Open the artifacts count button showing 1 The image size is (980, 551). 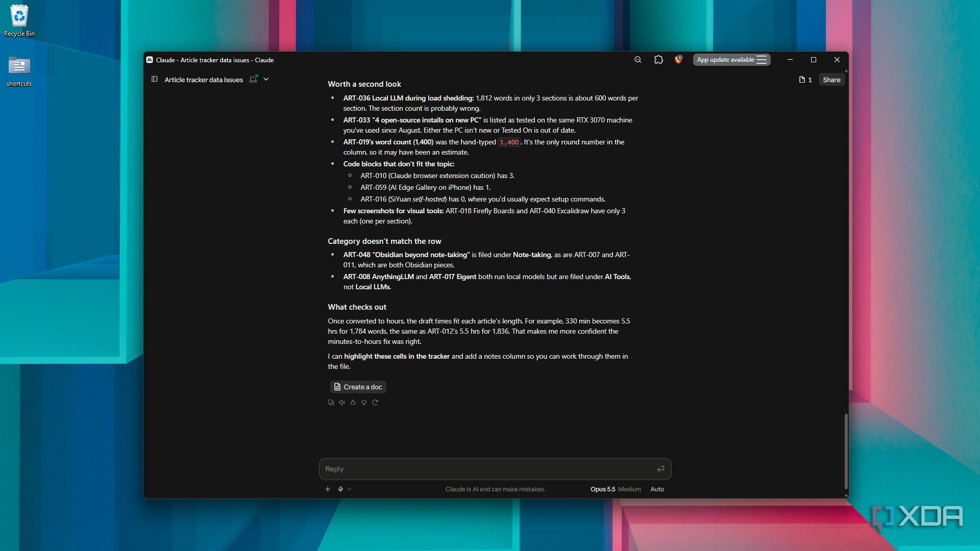[x=805, y=80]
